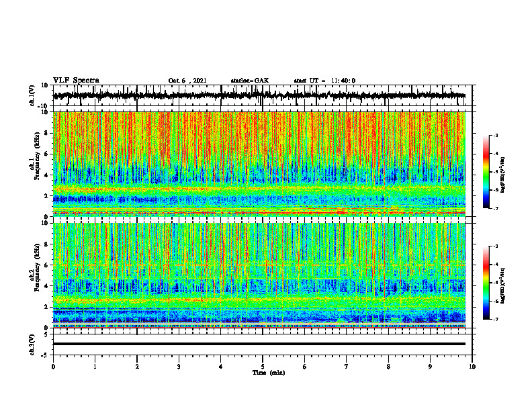The width and height of the screenshot is (532, 411).
Task: Click the flat ch.3 voltage trace line
Action: click(259, 344)
